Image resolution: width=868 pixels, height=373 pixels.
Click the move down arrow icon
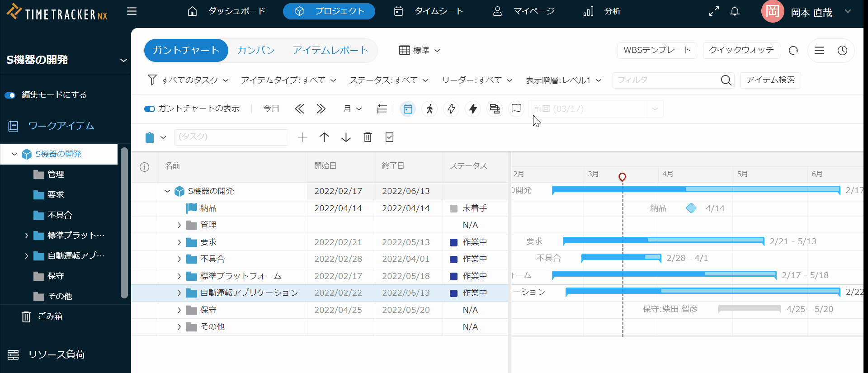coord(346,137)
